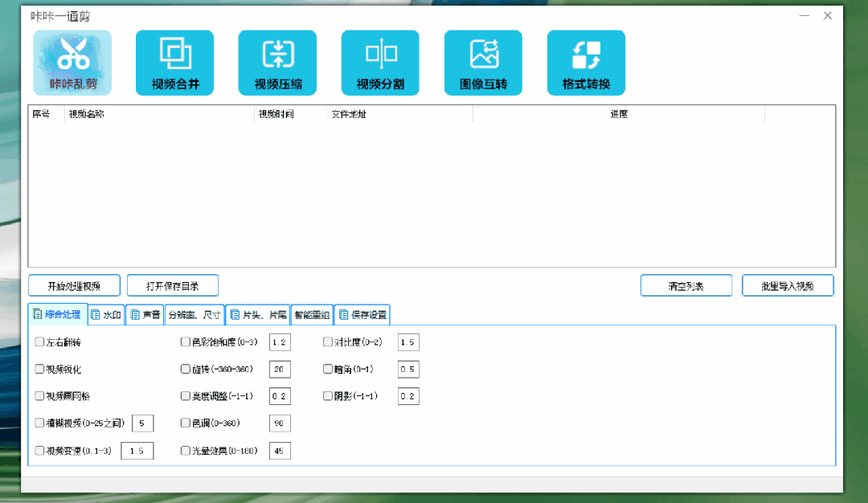Switch to the 声音 tab
The height and width of the screenshot is (503, 868).
click(x=145, y=315)
